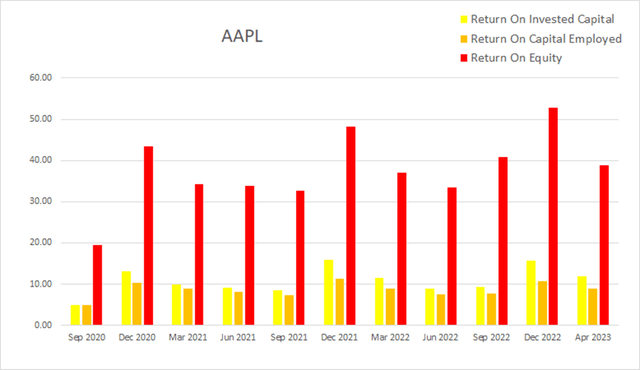The height and width of the screenshot is (370, 640).
Task: Click the 40.00 y-axis value
Action: click(x=41, y=160)
